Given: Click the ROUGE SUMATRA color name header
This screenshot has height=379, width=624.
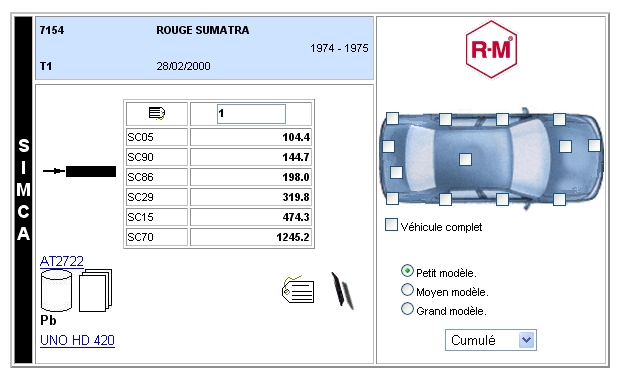Looking at the screenshot, I should point(203,30).
